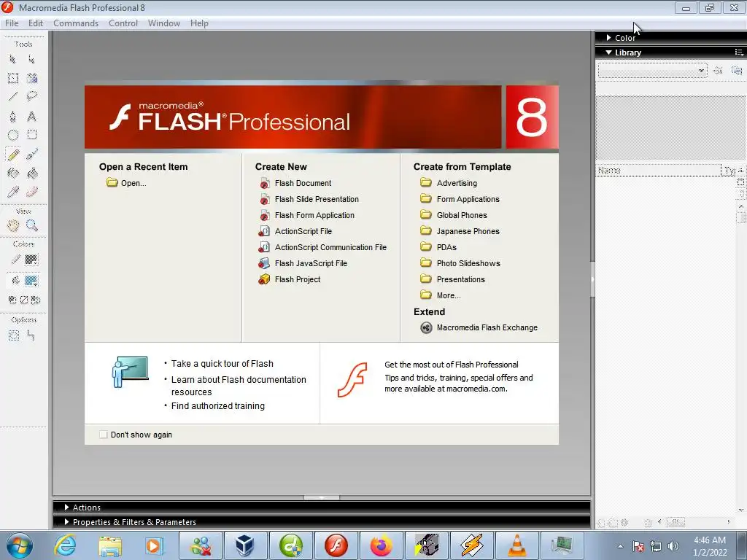The image size is (747, 560).
Task: Open Photo Slideshows templates
Action: click(x=468, y=262)
